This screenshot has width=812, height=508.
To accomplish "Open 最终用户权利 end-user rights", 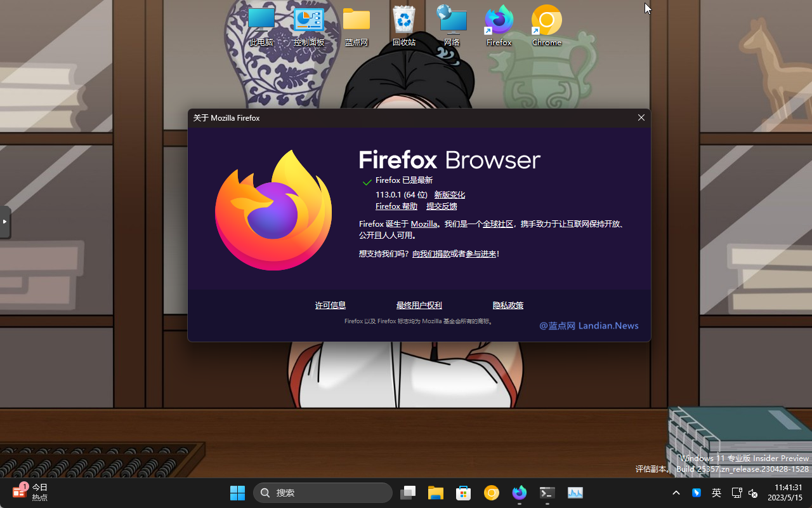I will coord(419,305).
